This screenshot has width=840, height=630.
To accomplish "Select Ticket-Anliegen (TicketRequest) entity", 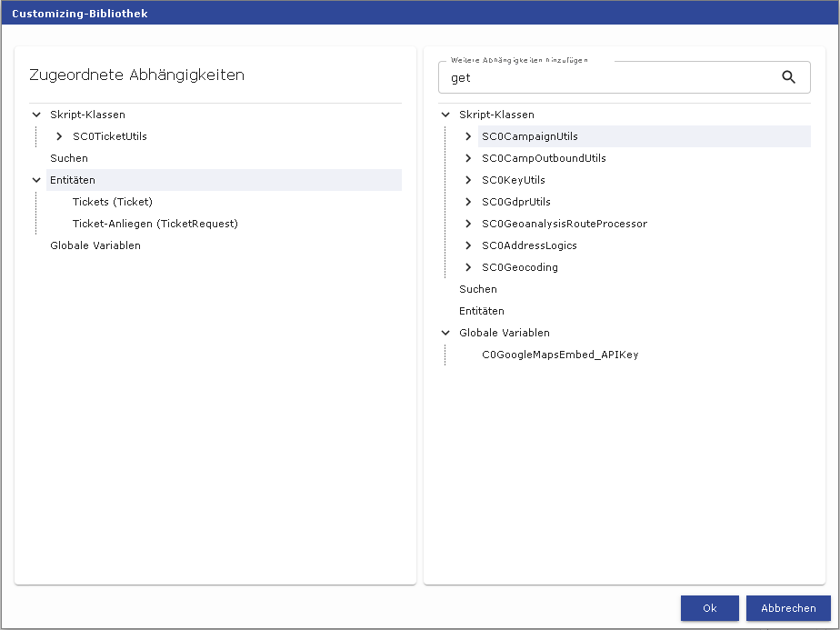I will [x=155, y=224].
